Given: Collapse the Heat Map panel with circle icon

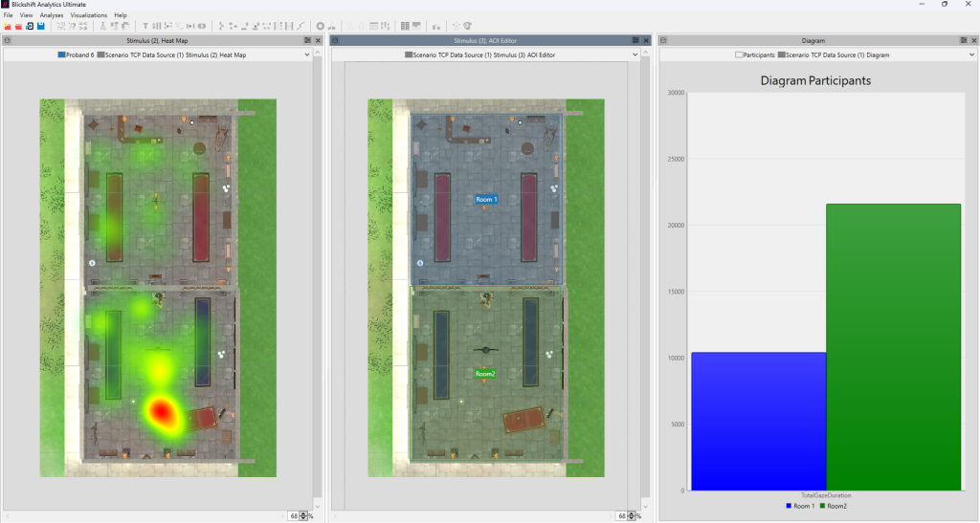Looking at the screenshot, I should tap(7, 40).
